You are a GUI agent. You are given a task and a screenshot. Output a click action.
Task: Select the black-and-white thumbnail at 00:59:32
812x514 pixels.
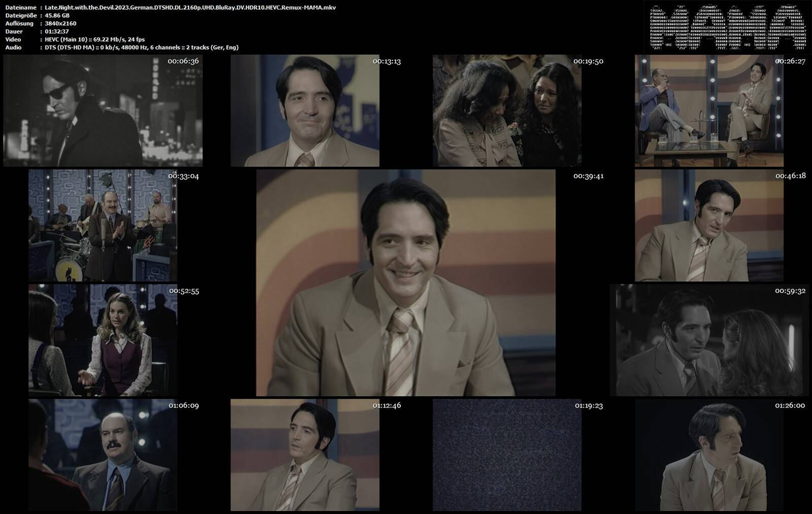pyautogui.click(x=709, y=340)
